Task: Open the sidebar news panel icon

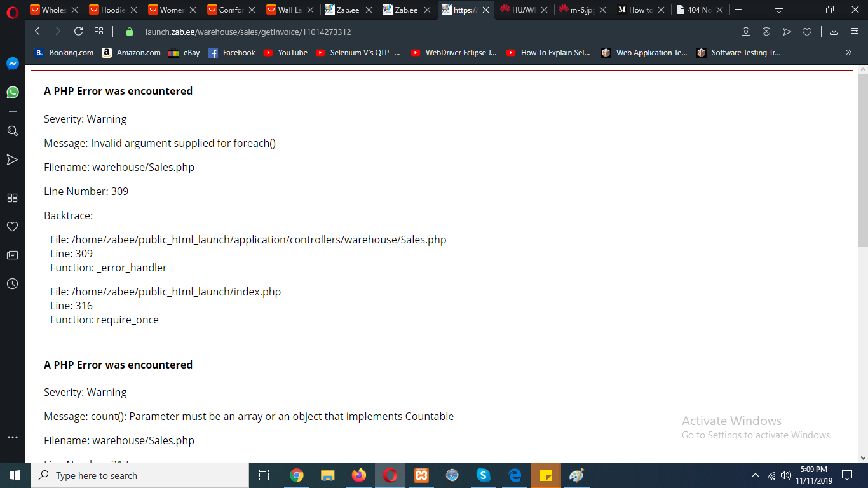Action: 12,255
